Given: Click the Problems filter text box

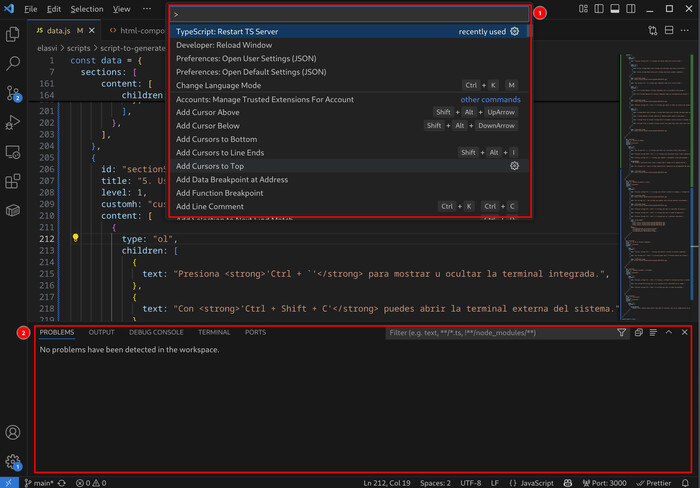Looking at the screenshot, I should (500, 333).
